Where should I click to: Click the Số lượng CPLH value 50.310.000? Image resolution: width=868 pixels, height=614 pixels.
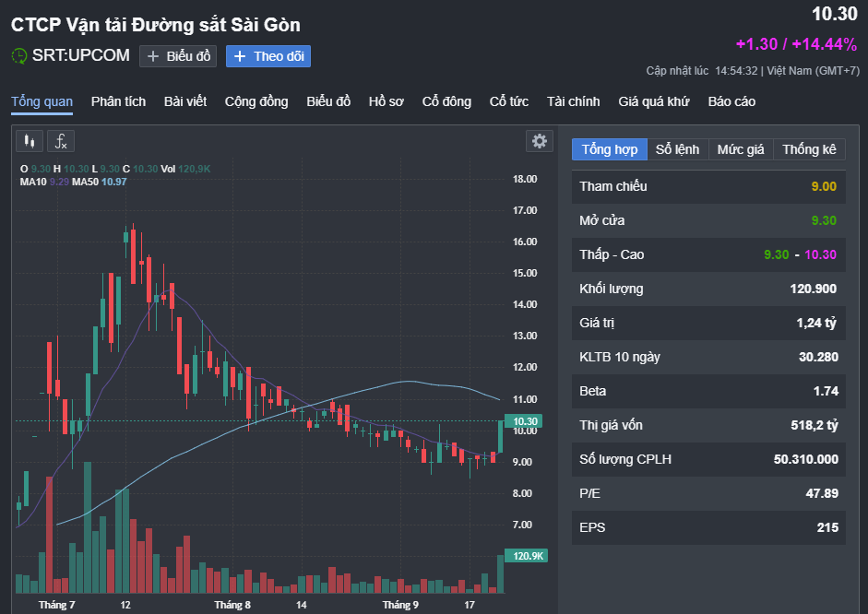806,460
